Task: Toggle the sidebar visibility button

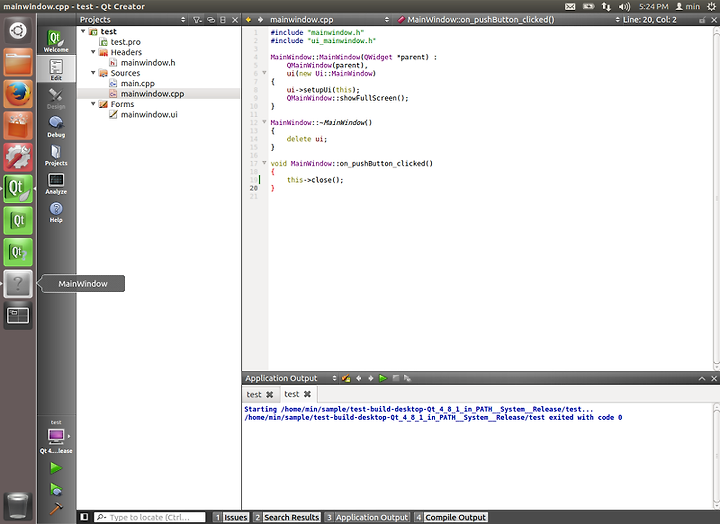Action: [x=84, y=517]
